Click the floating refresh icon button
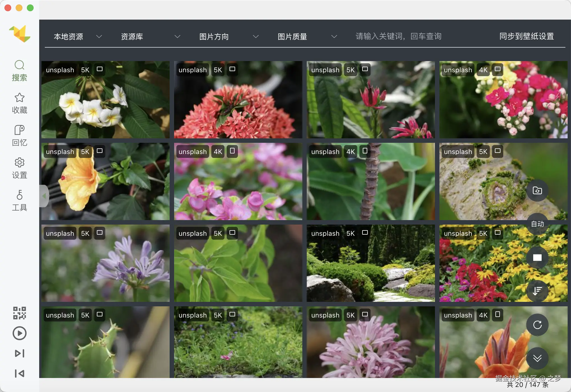This screenshot has height=392, width=571. click(x=537, y=325)
